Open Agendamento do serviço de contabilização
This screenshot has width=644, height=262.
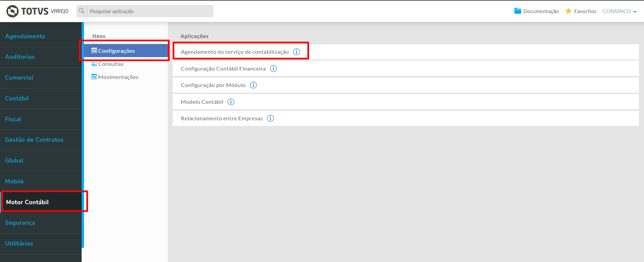405,52
